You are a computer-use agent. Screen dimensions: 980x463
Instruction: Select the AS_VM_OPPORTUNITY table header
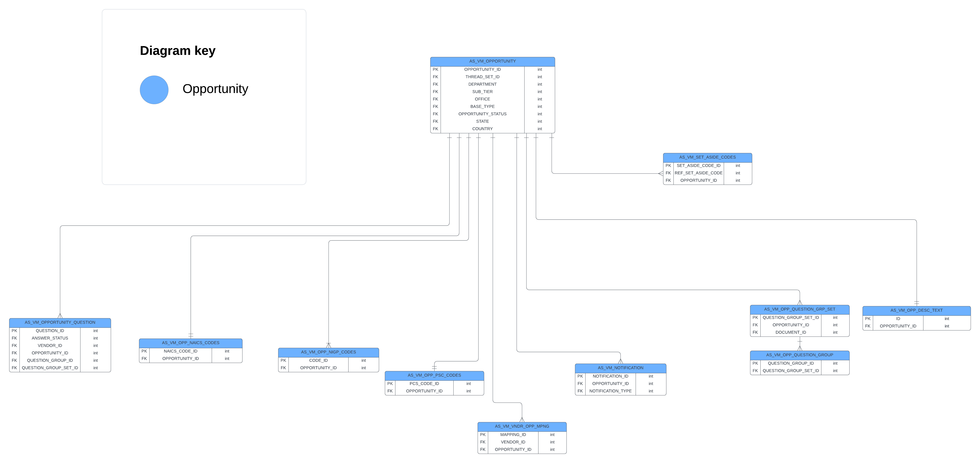click(492, 61)
